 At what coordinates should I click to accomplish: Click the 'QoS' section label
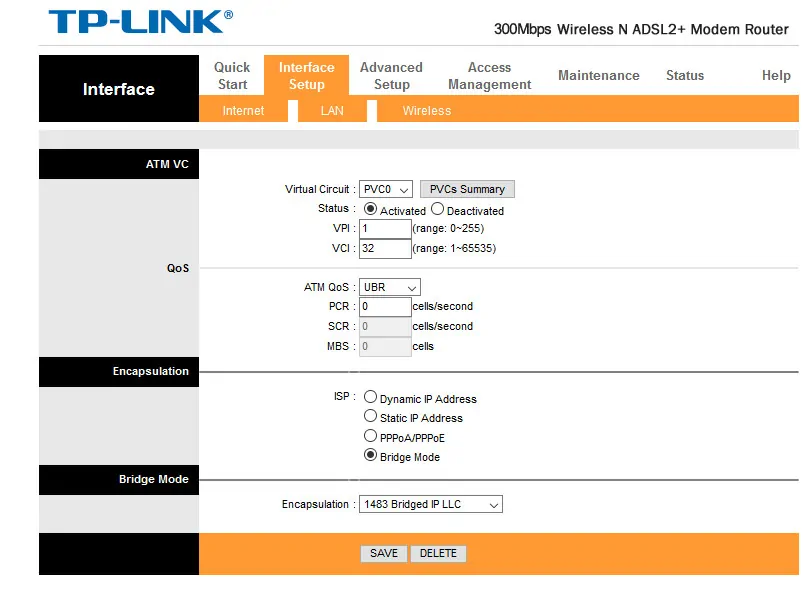pos(178,268)
